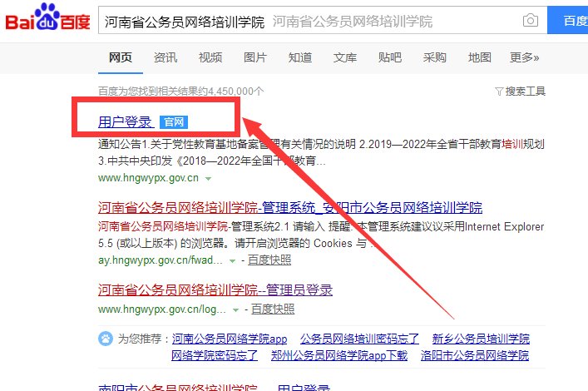Open 河南省公务员网络培训学院--管理员登录 result link
Viewport: 588px width, 391px height.
pyautogui.click(x=215, y=290)
